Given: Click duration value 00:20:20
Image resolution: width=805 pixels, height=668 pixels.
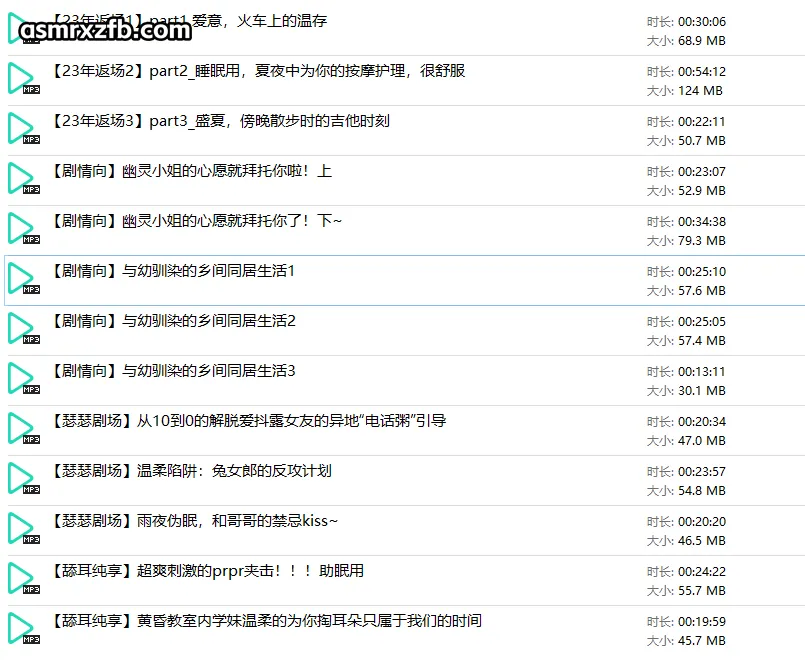Looking at the screenshot, I should pos(702,522).
